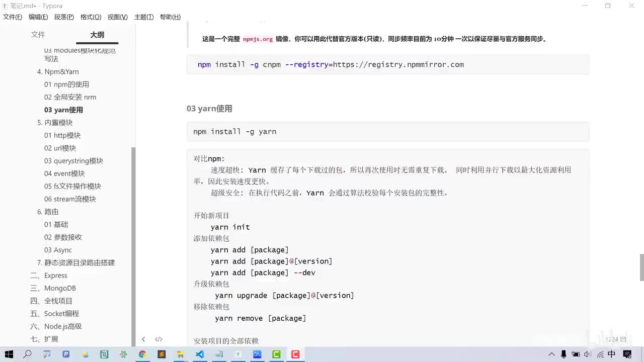Open the red C app on taskbar
The image size is (644, 362).
[x=295, y=354]
